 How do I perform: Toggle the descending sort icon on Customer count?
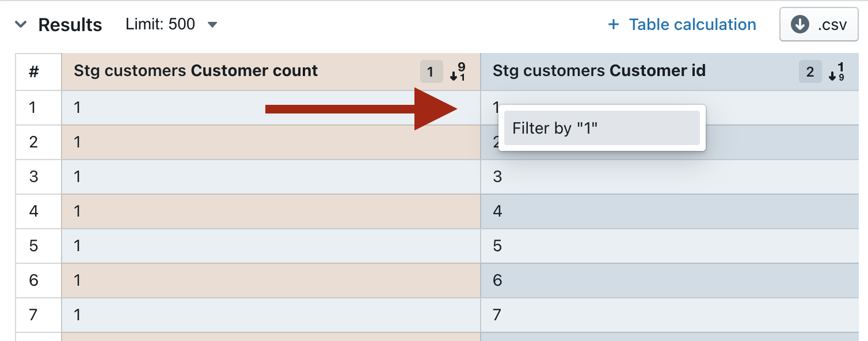click(458, 72)
